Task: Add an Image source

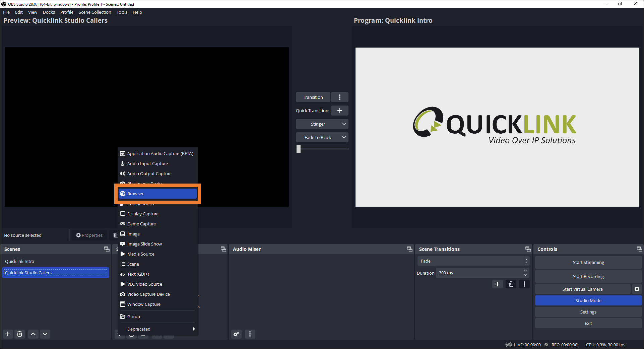Action: (x=157, y=234)
